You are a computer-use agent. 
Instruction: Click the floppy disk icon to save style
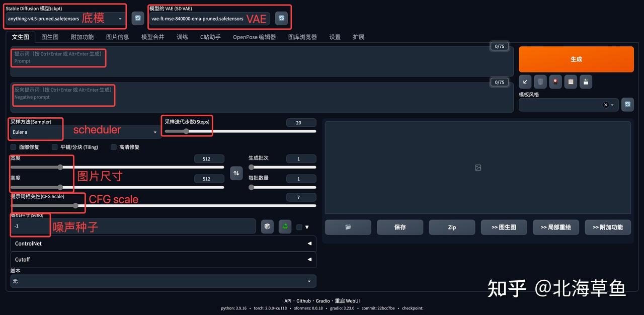point(586,82)
